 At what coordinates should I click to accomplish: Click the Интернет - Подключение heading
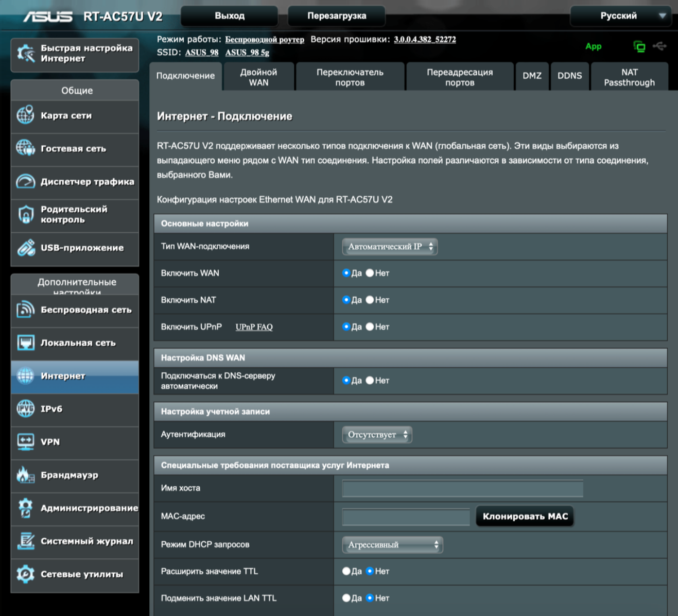[x=224, y=117]
